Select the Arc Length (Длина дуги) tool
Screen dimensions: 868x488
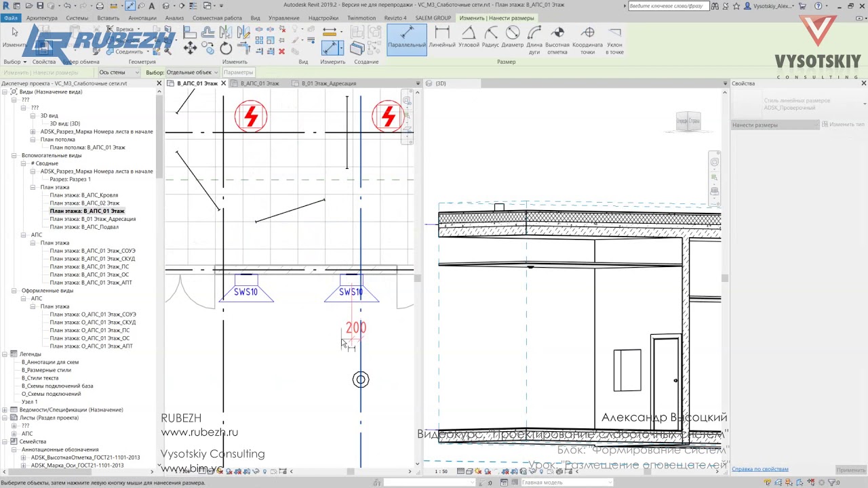click(534, 39)
